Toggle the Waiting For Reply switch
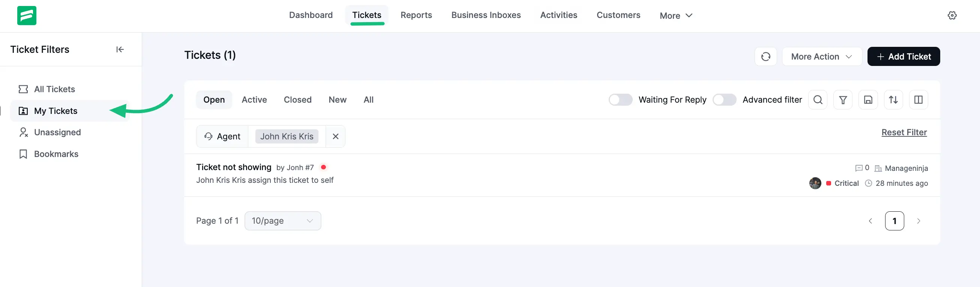The width and height of the screenshot is (980, 287). (620, 100)
